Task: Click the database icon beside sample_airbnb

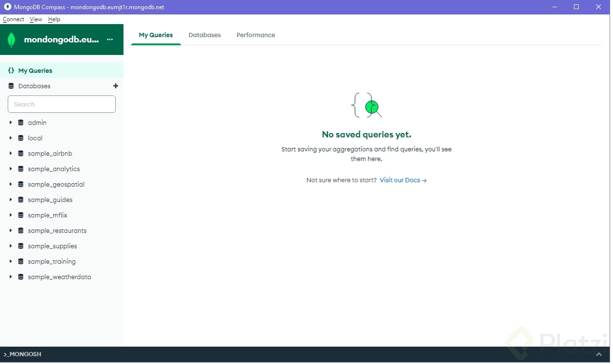Action: pos(21,153)
